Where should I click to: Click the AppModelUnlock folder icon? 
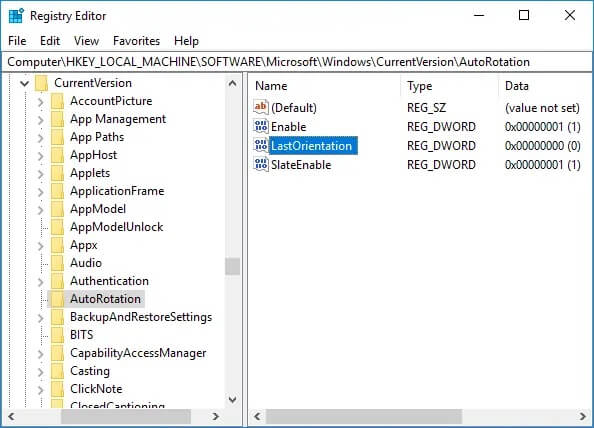57,227
